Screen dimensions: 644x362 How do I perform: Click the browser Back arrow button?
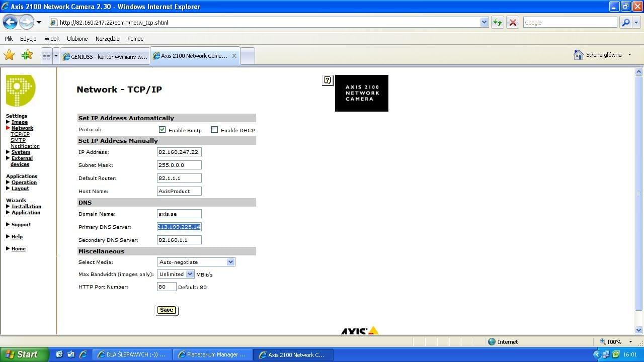click(10, 22)
